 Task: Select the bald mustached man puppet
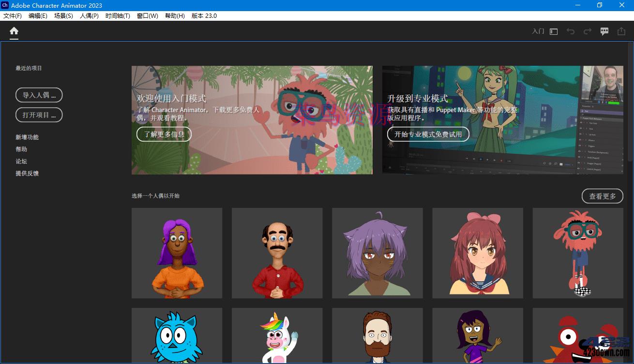click(277, 253)
